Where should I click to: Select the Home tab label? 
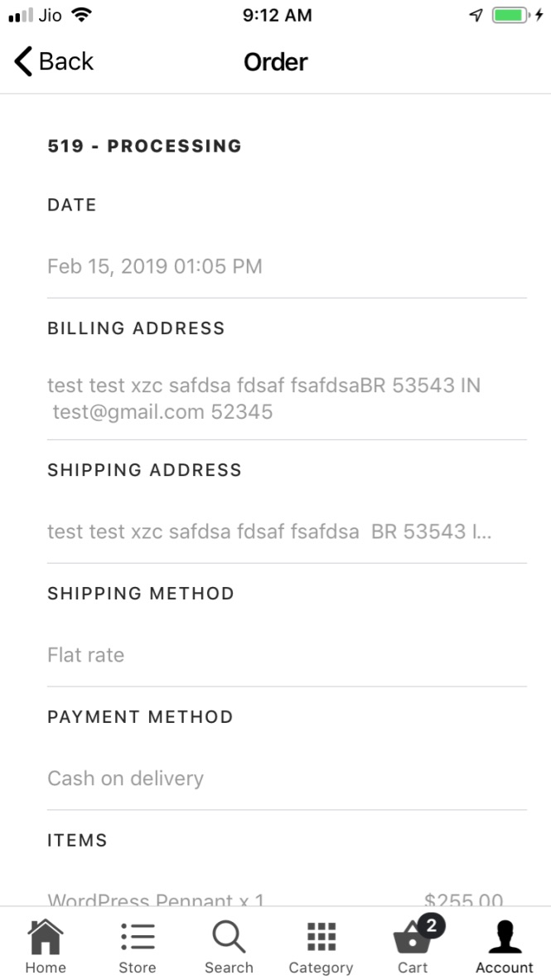(x=46, y=968)
